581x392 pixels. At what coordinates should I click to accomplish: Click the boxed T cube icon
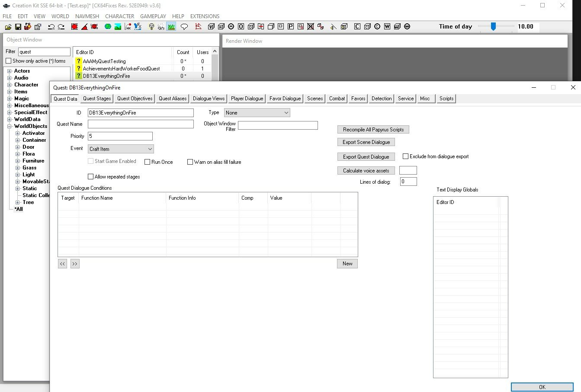(x=211, y=27)
